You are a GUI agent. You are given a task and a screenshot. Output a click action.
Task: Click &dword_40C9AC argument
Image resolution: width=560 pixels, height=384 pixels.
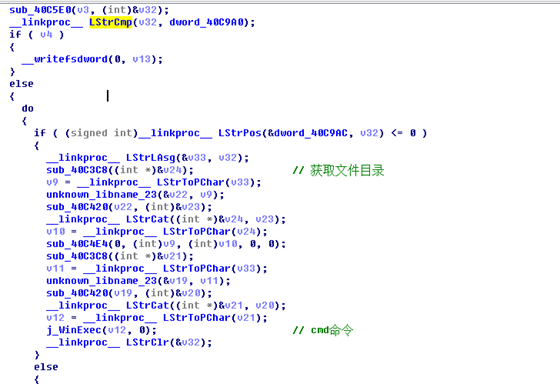click(x=308, y=133)
